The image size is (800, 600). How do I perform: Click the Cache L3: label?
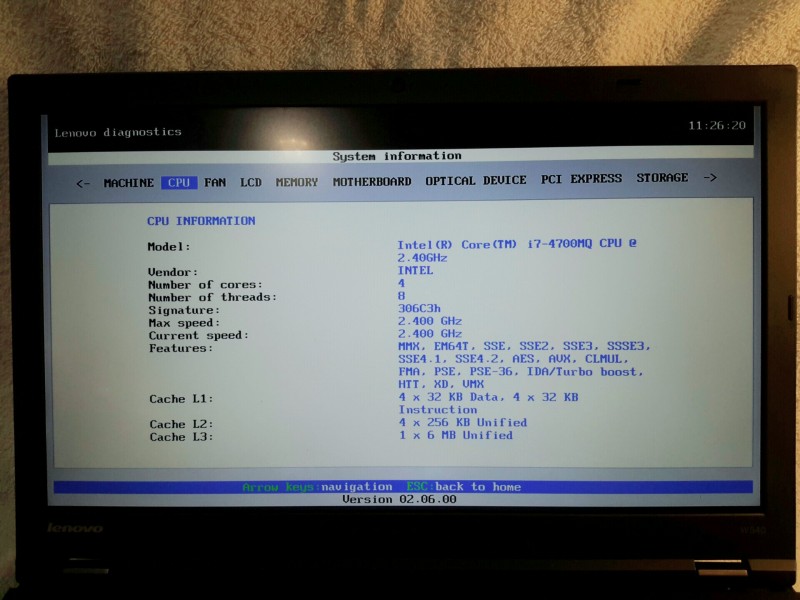[182, 437]
